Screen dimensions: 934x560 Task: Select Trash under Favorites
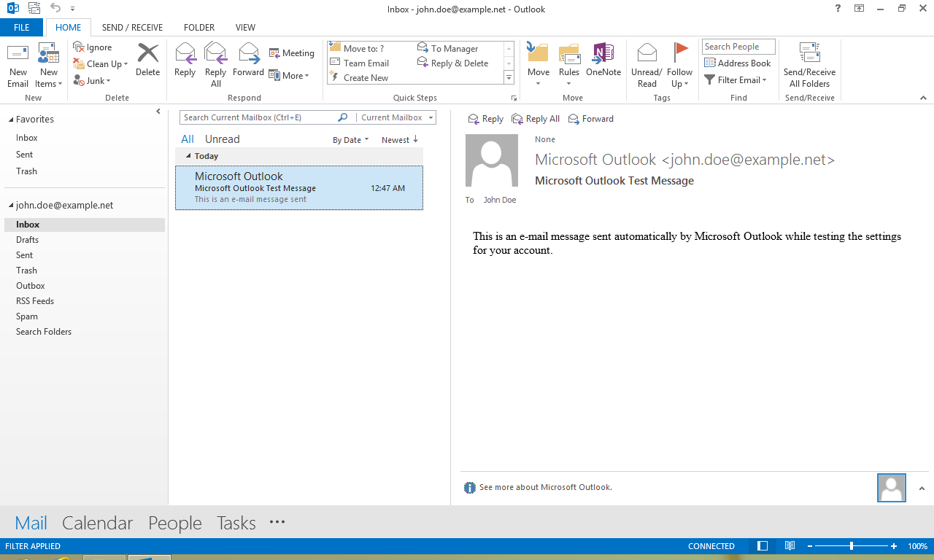coord(26,171)
